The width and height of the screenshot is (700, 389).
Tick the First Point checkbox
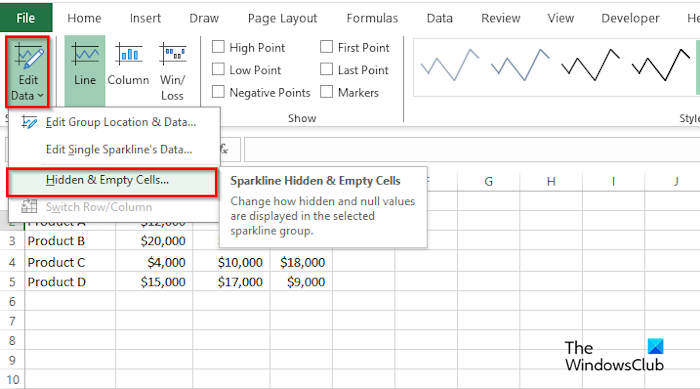tap(326, 46)
